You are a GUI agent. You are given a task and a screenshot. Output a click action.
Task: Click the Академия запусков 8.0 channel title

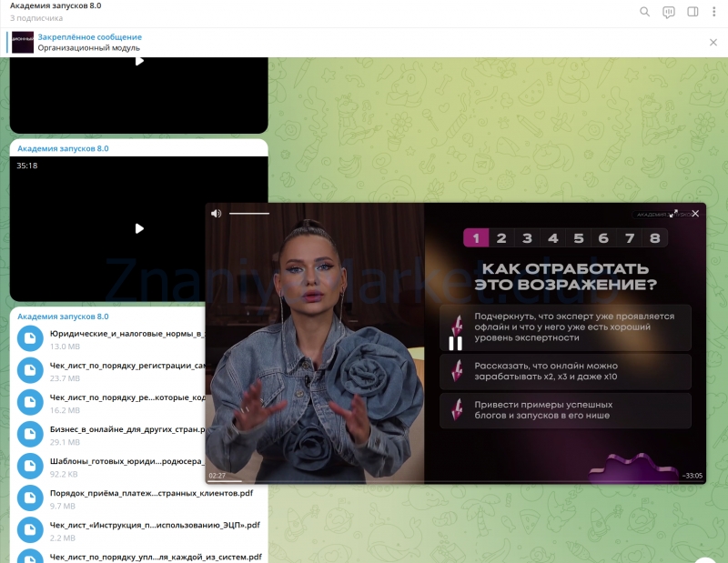point(56,5)
